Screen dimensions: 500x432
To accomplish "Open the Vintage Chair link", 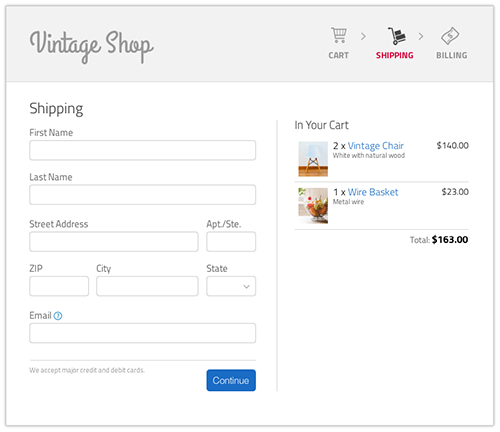I will tap(376, 146).
